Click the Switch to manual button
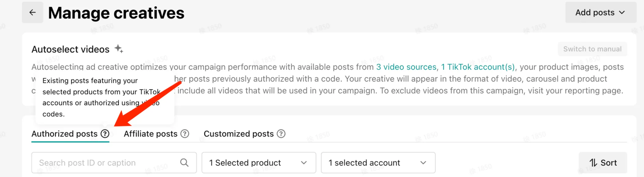 tap(592, 49)
